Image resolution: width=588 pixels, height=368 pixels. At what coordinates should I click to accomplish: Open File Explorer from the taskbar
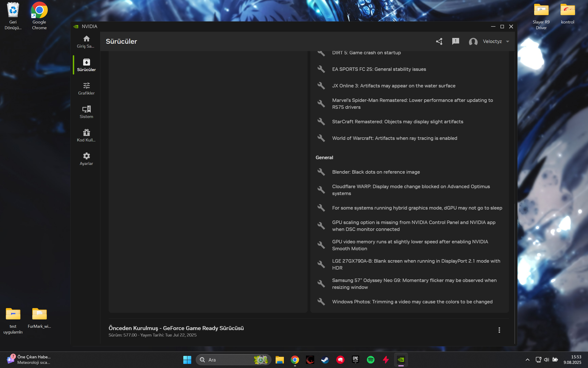280,360
